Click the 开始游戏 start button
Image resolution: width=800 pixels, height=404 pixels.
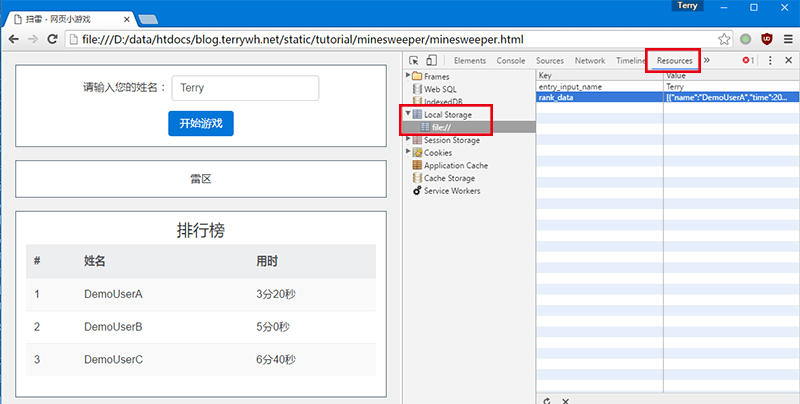201,123
